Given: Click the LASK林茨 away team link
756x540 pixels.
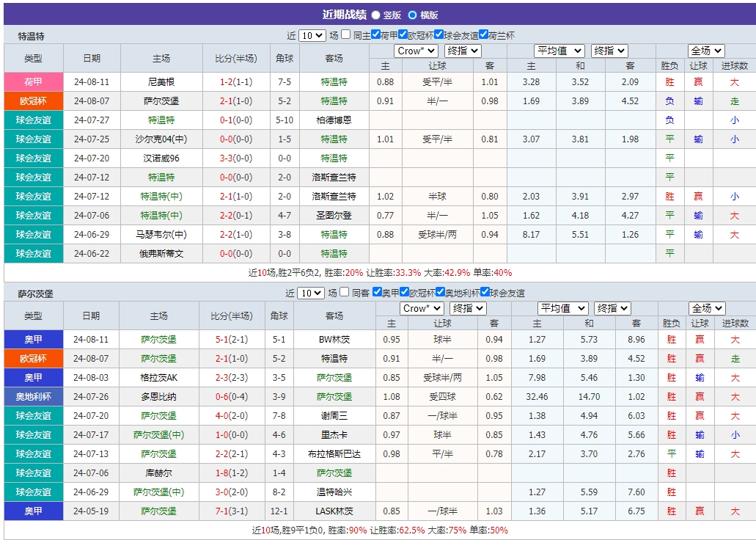Looking at the screenshot, I should click(x=335, y=511).
